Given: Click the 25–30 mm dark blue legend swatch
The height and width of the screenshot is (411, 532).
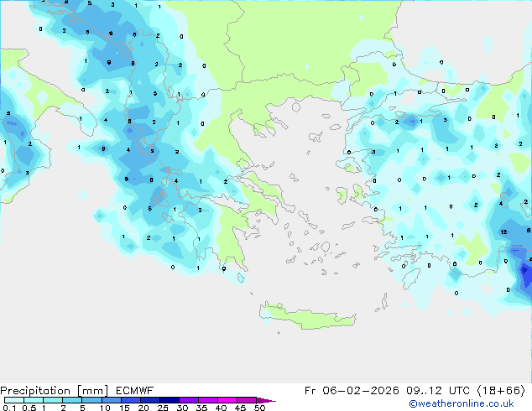Looking at the screenshot, I should point(169,400).
